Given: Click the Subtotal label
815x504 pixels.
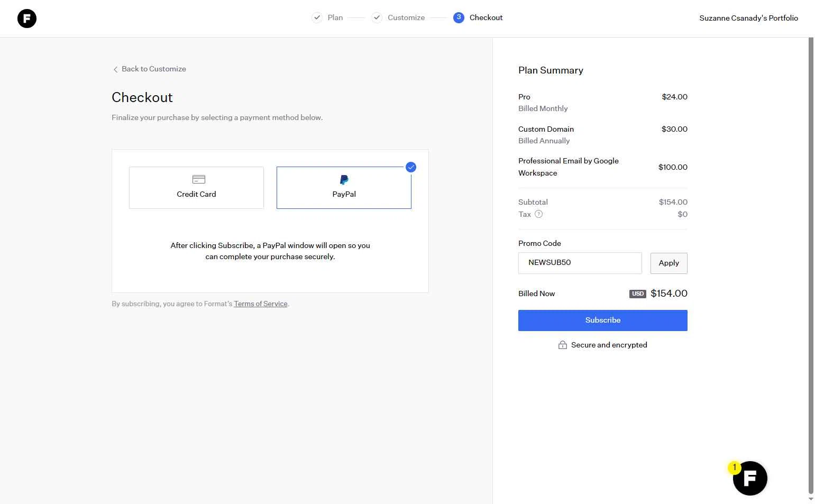Looking at the screenshot, I should click(533, 202).
